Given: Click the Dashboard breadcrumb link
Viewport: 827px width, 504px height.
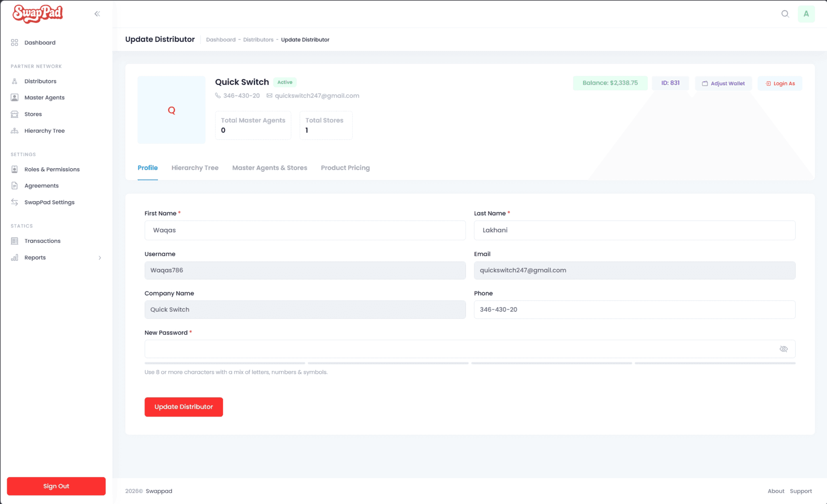Looking at the screenshot, I should pos(221,40).
